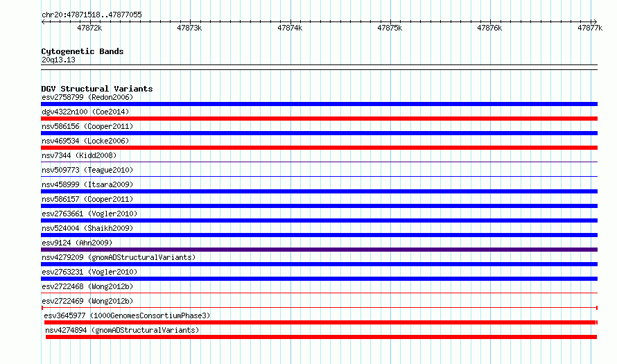The width and height of the screenshot is (617, 364).
Task: Click the 47875k ruler label
Action: 390,28
